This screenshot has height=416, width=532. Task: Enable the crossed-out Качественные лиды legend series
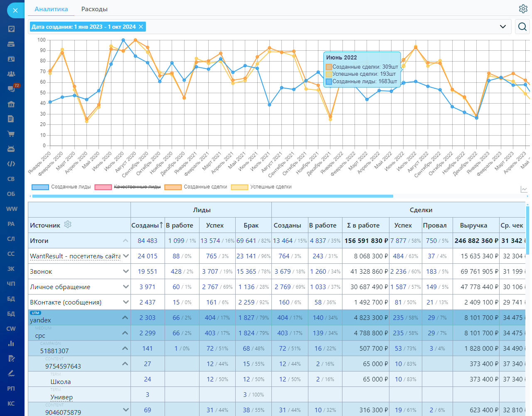[x=128, y=187]
